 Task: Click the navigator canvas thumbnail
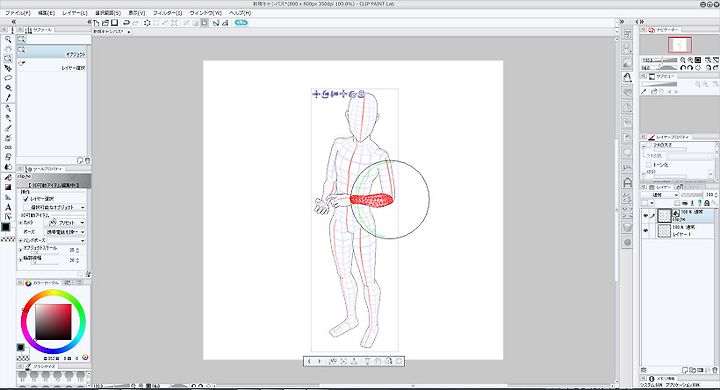tap(680, 45)
